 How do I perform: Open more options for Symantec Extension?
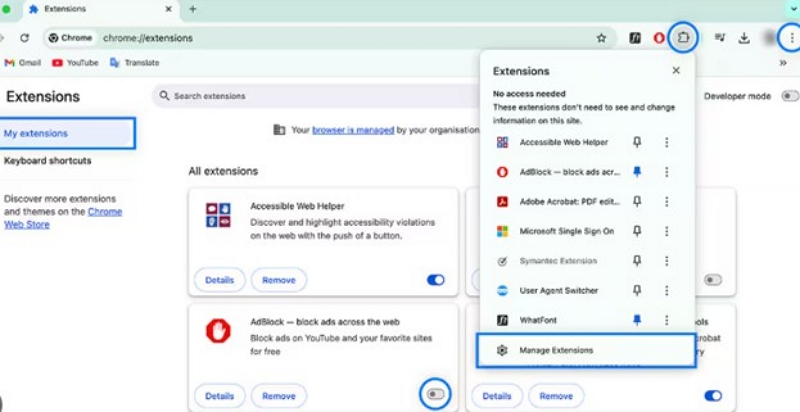point(666,261)
